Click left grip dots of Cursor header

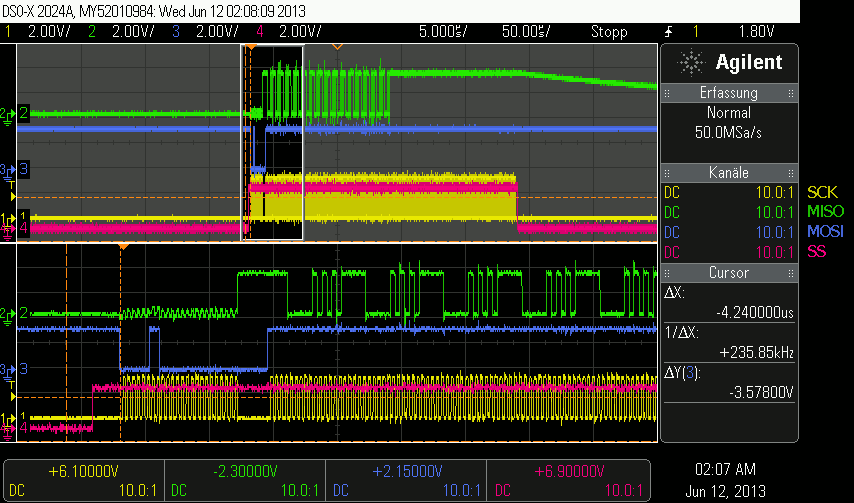(x=667, y=273)
